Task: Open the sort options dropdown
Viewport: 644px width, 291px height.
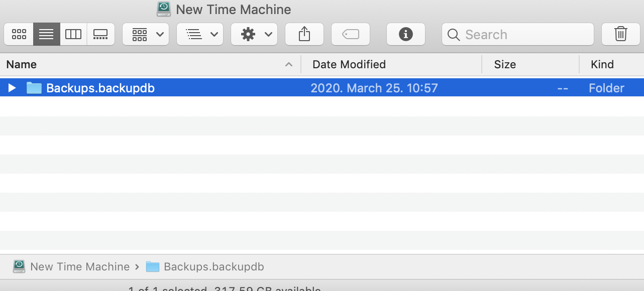Action: pyautogui.click(x=200, y=34)
